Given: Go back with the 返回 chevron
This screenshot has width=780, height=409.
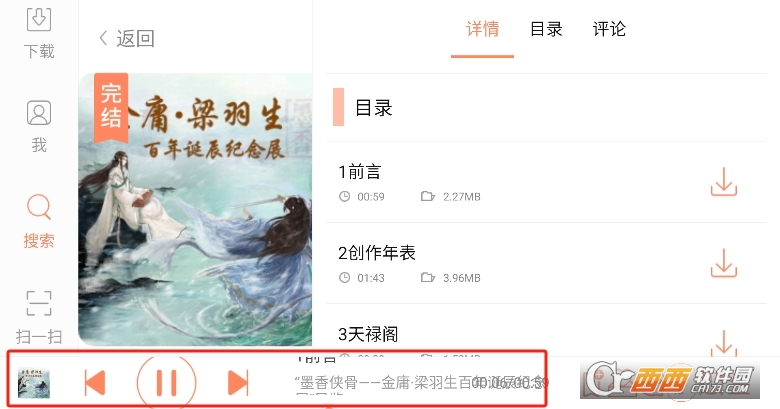Looking at the screenshot, I should tap(127, 38).
